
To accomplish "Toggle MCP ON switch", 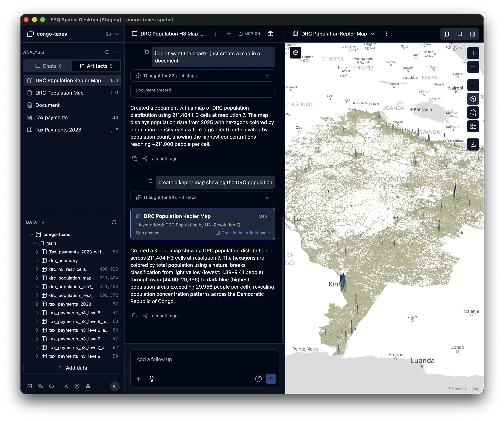I will 249,34.
